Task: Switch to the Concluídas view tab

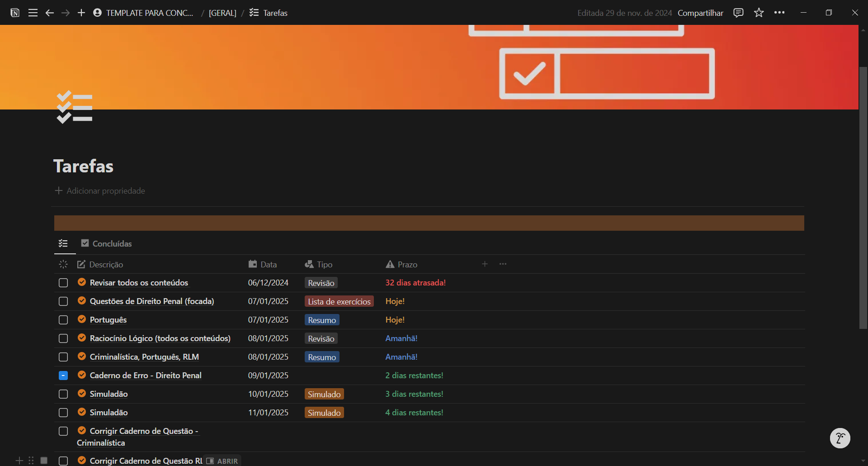Action: (107, 243)
